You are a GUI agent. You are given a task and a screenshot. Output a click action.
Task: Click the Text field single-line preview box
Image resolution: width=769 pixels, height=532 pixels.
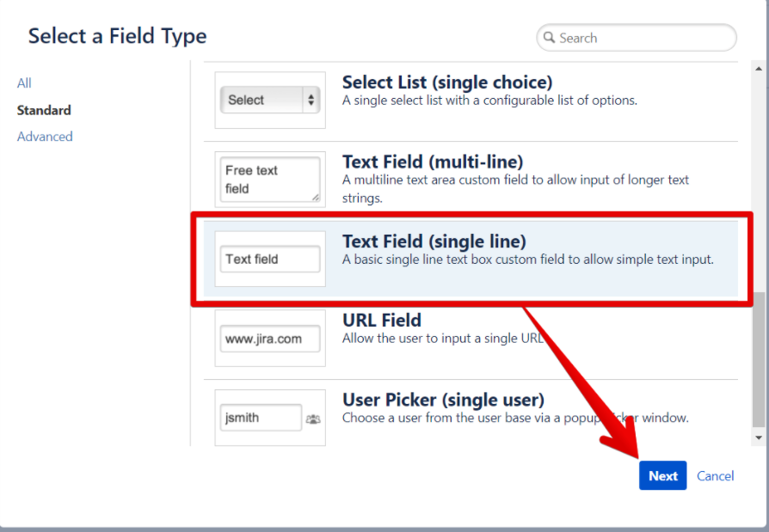(x=269, y=258)
